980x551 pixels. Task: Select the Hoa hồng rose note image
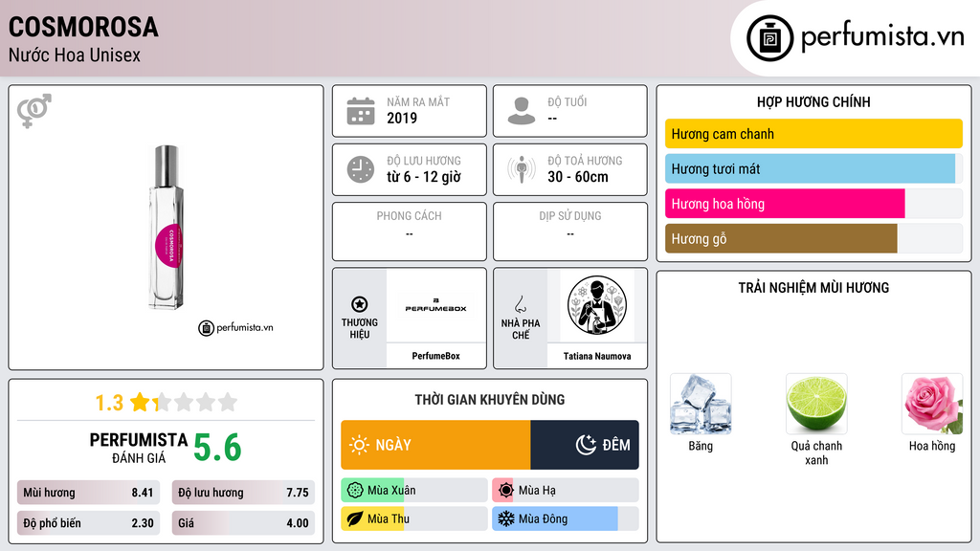point(932,404)
